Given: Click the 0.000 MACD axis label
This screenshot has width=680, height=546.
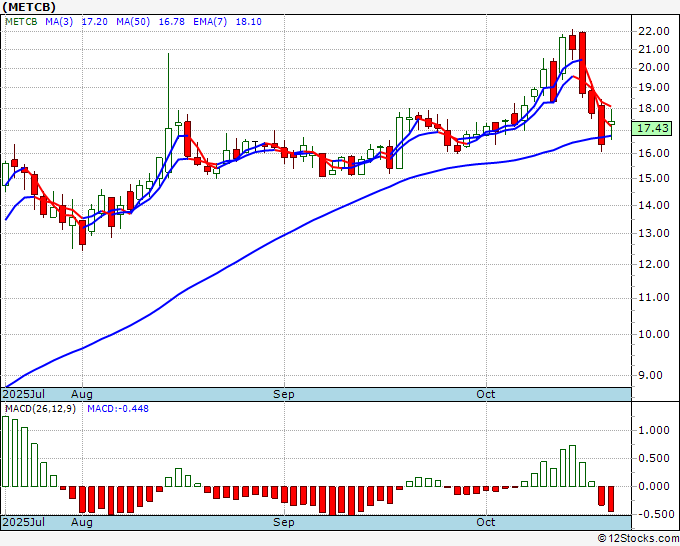Looking at the screenshot, I should (x=654, y=486).
